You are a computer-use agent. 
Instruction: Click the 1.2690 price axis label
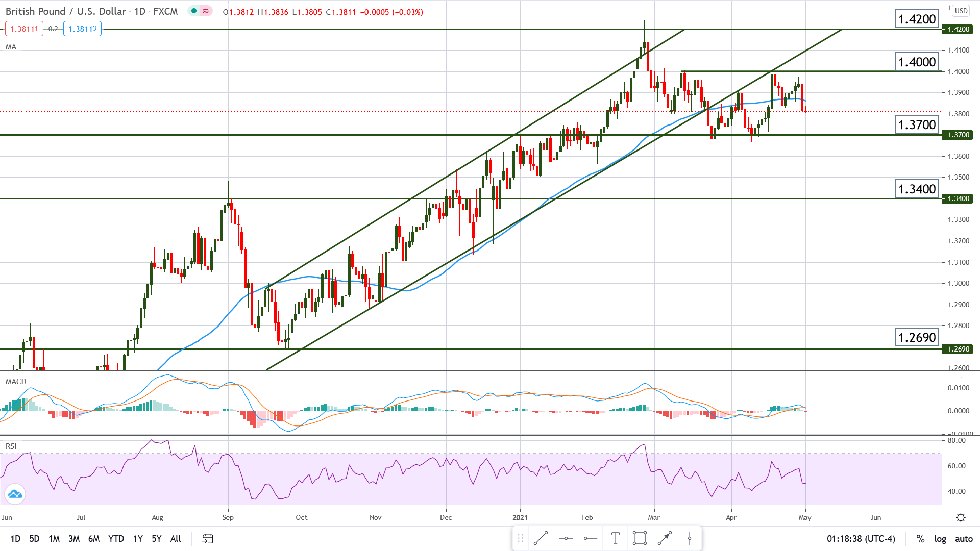click(958, 349)
